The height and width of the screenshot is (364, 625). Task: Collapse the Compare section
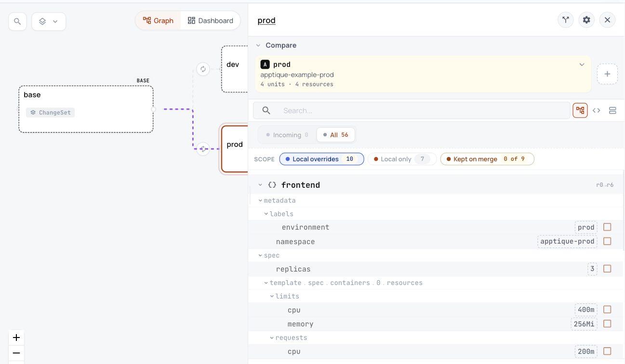(x=259, y=45)
